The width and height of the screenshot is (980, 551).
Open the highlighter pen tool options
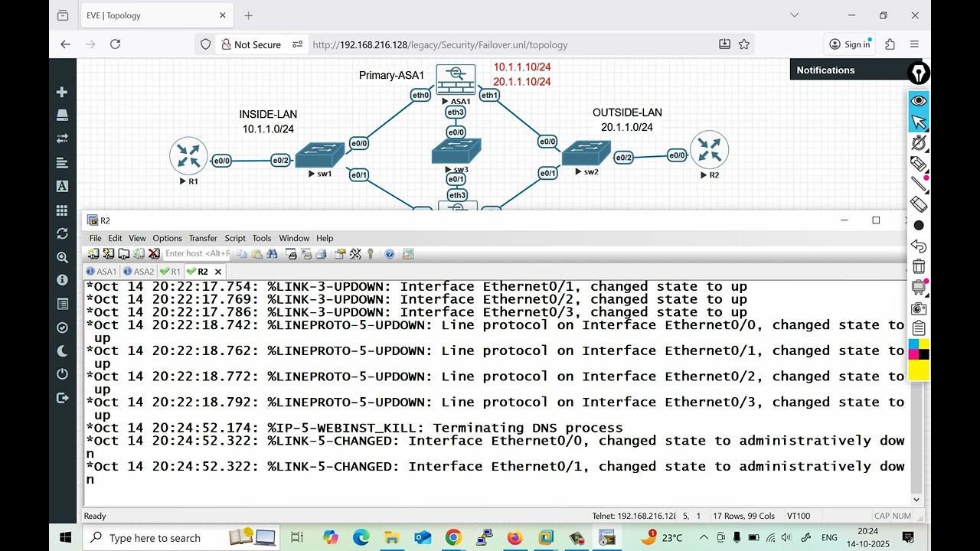point(919,163)
